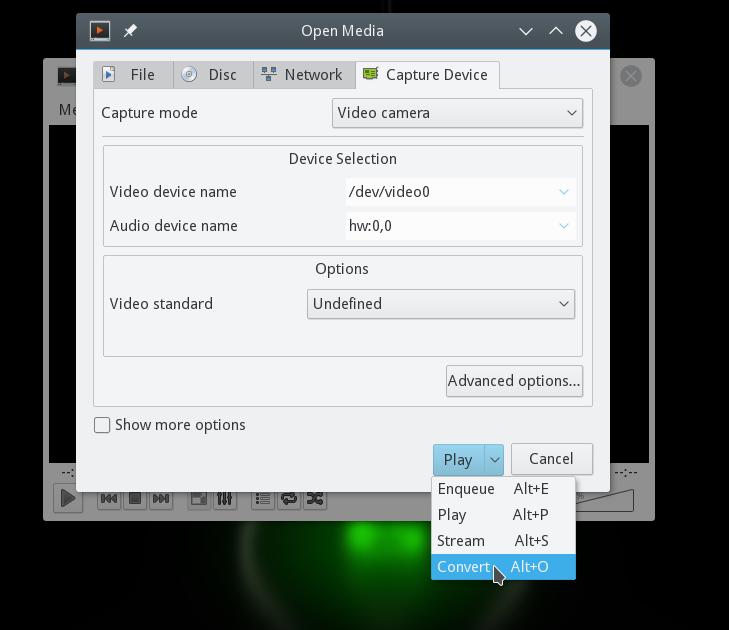Switch to the Network tab
The image size is (729, 630).
301,75
